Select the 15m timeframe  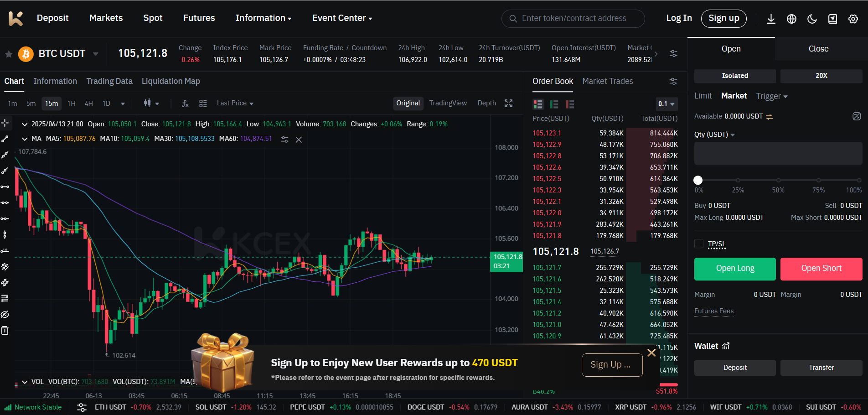52,104
